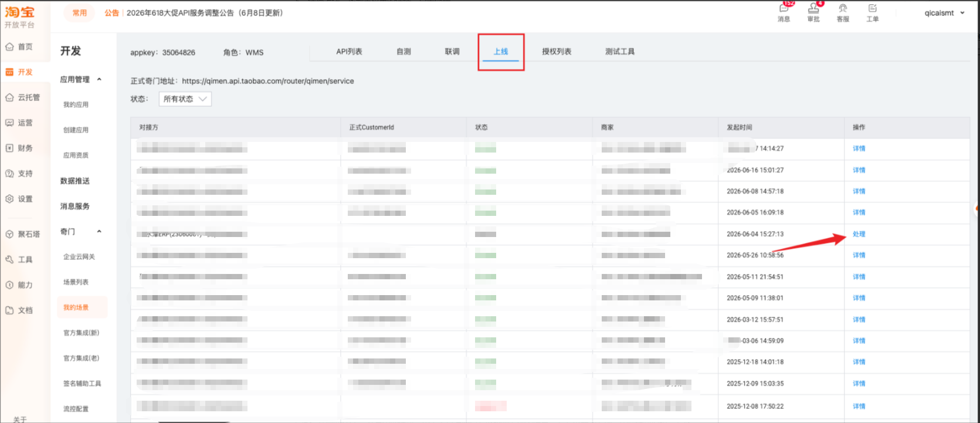Open 详情 for 2026-06-16 15:01:27 row
The image size is (980, 423).
point(859,170)
